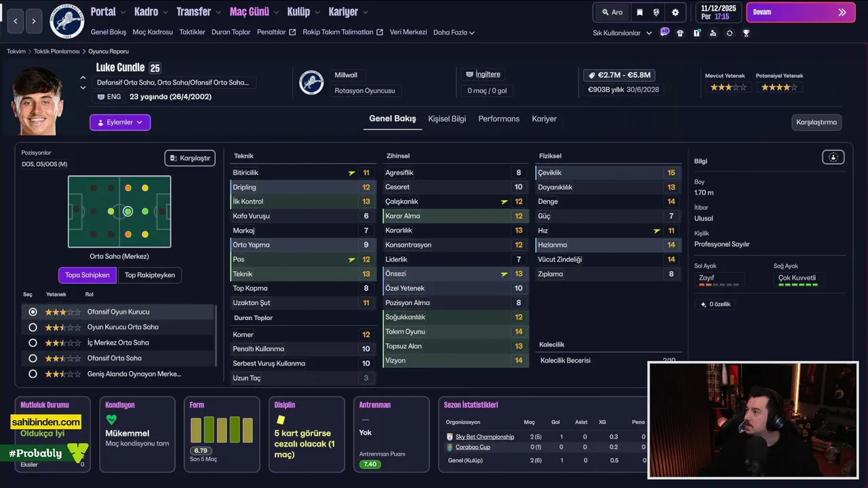Viewport: 868px width, 488px height.
Task: Select the Oyun Kurucu Orta Saha role radio
Action: [33, 327]
